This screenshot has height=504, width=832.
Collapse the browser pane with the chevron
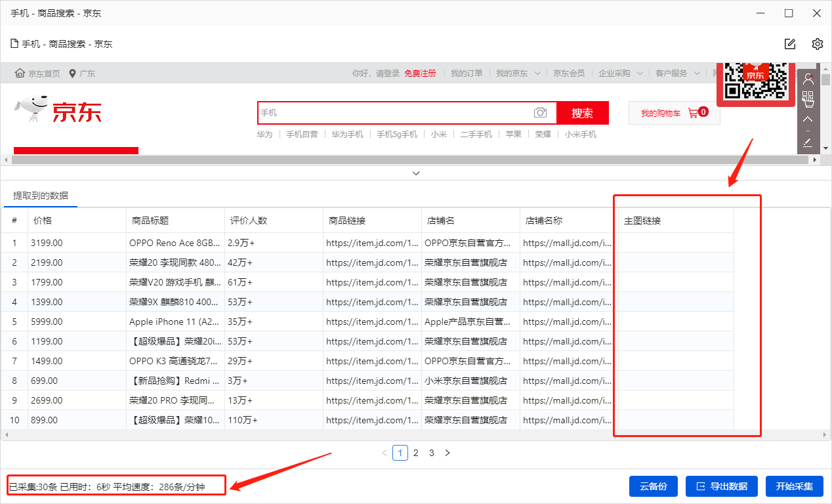pyautogui.click(x=416, y=173)
